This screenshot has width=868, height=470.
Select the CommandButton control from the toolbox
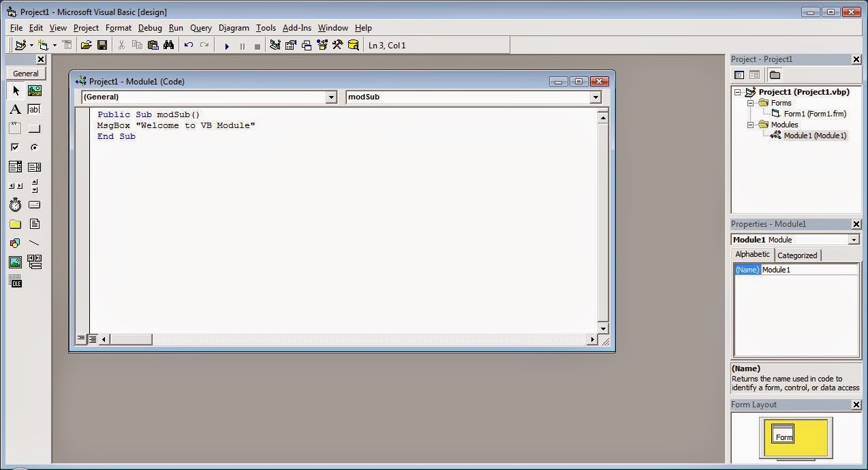[x=34, y=128]
